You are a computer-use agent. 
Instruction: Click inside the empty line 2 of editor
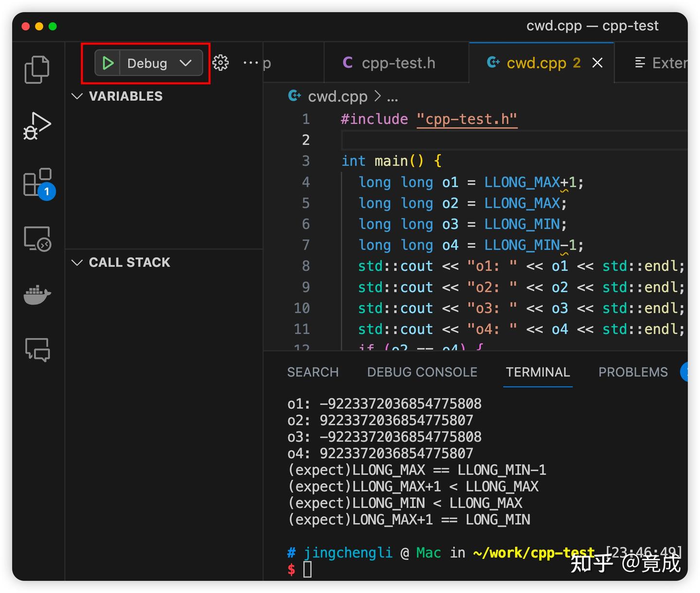(514, 140)
